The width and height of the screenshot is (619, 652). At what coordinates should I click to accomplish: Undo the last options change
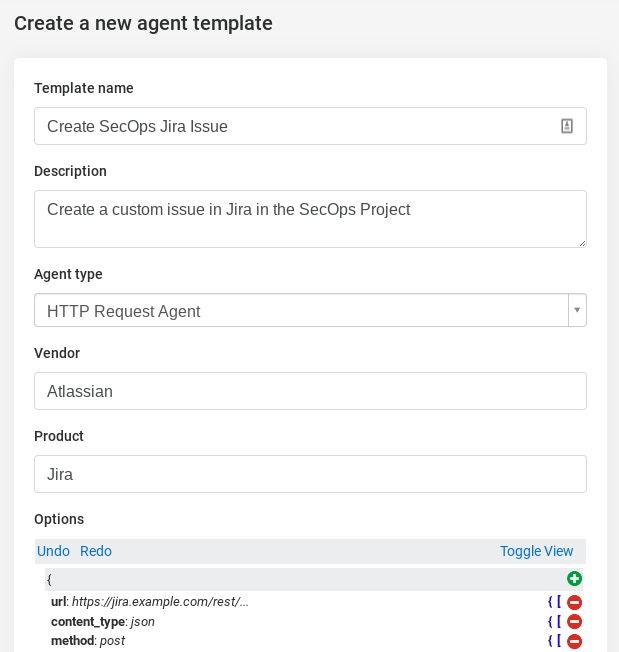tap(53, 551)
